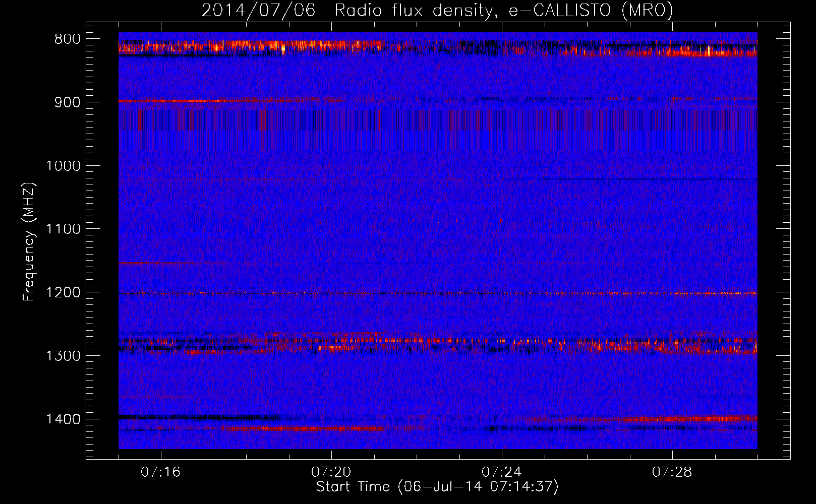Click the 07:20 time tick label
This screenshot has height=504, width=816.
(x=331, y=472)
